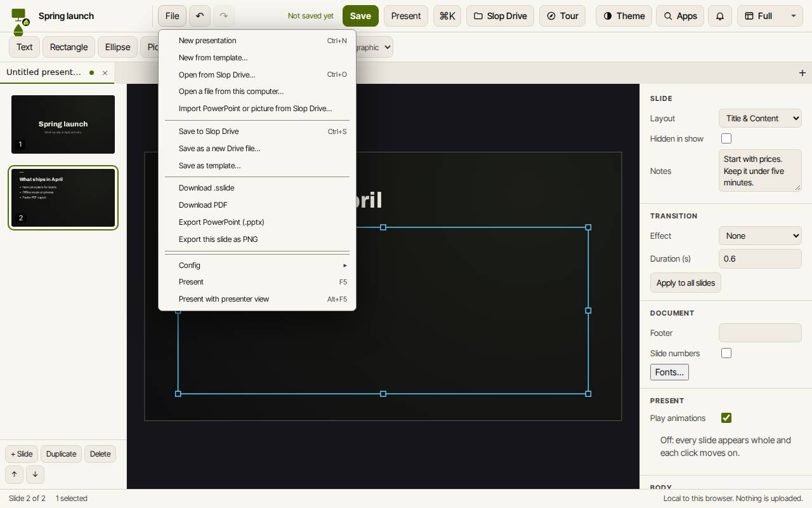Open the Layout dropdown

click(x=760, y=118)
